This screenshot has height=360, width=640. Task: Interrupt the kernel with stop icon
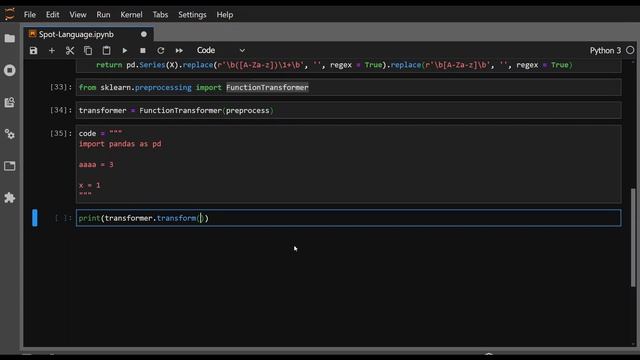(x=142, y=51)
